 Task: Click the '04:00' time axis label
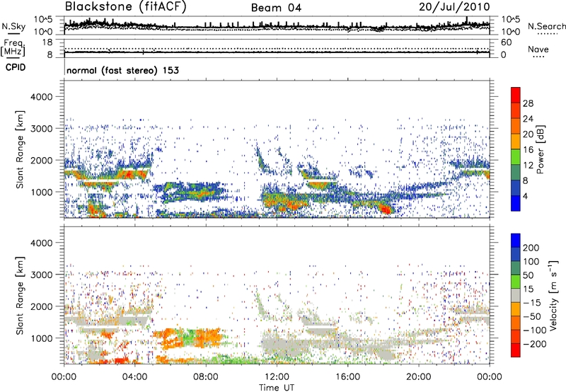135,377
